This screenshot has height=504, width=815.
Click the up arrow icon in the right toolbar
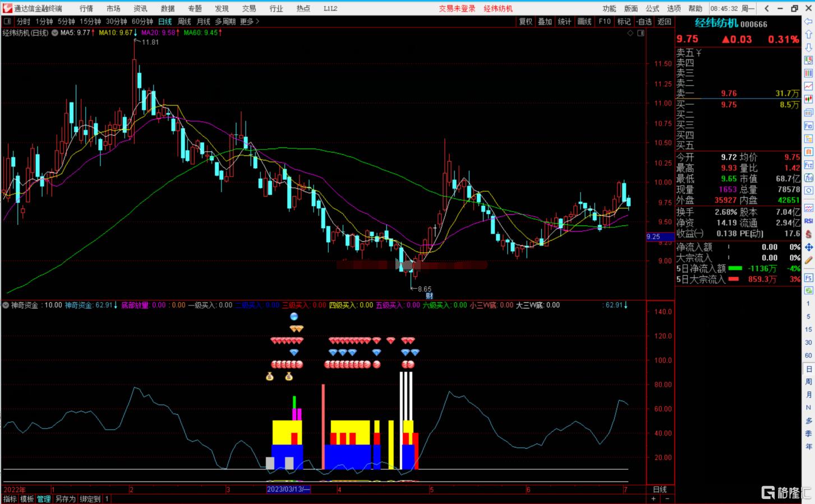pos(808,35)
